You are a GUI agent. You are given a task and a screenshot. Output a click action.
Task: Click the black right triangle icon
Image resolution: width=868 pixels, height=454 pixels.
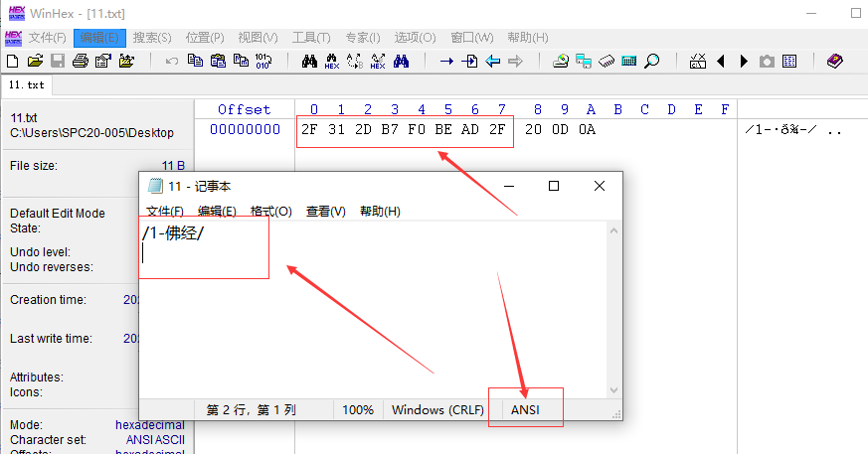pyautogui.click(x=744, y=61)
